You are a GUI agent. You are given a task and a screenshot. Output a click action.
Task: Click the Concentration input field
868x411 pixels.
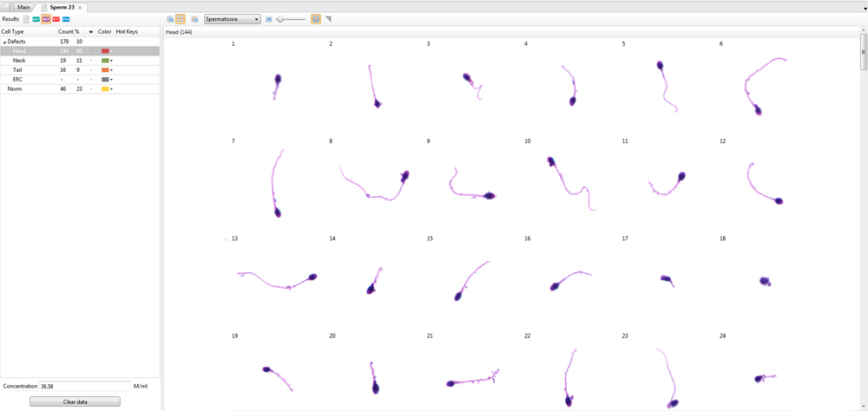click(84, 386)
